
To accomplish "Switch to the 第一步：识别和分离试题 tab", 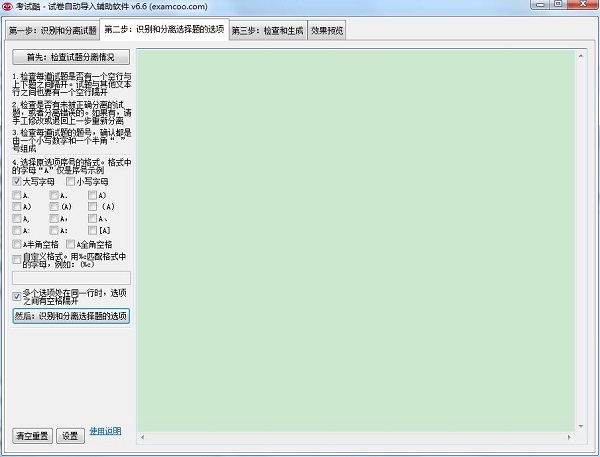I will tap(52, 31).
